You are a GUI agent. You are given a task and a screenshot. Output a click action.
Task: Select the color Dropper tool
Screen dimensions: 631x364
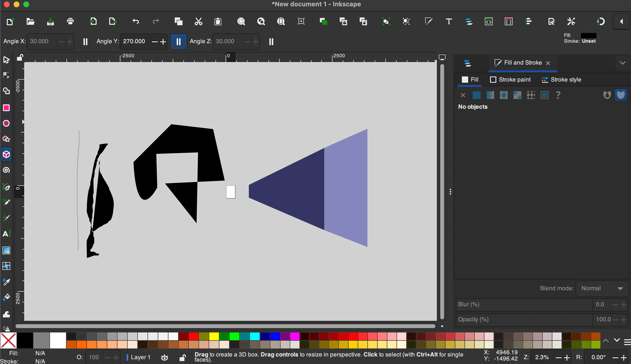coord(6,282)
